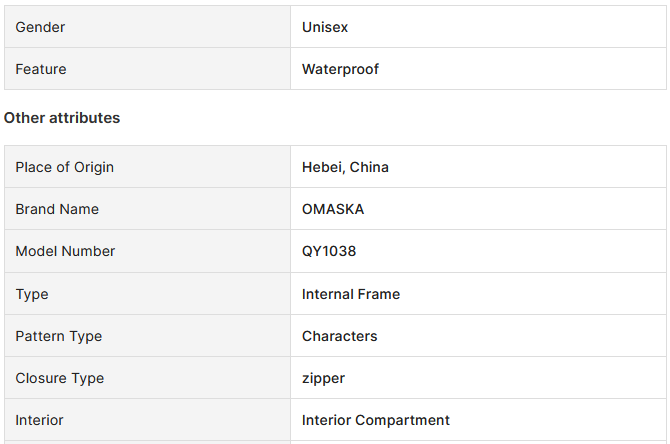Click the Brand Name label
The width and height of the screenshot is (670, 444).
pos(57,209)
